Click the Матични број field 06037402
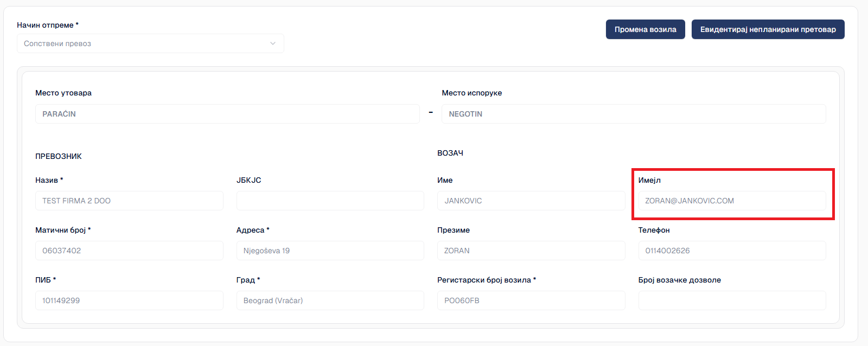The image size is (868, 346). click(129, 251)
